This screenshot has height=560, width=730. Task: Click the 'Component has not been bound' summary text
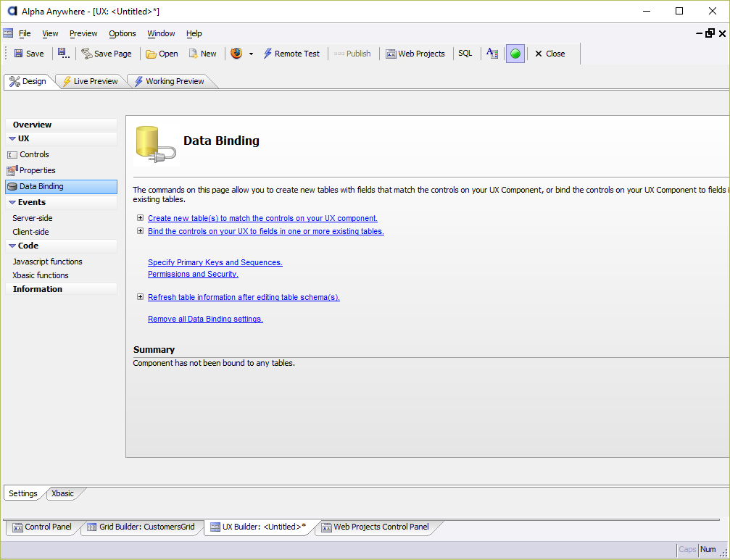[214, 363]
